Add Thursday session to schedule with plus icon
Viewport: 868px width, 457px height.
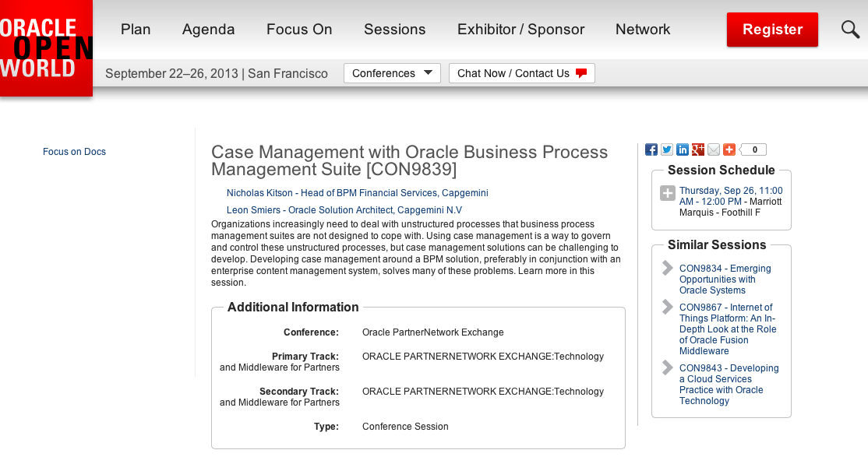tap(668, 194)
